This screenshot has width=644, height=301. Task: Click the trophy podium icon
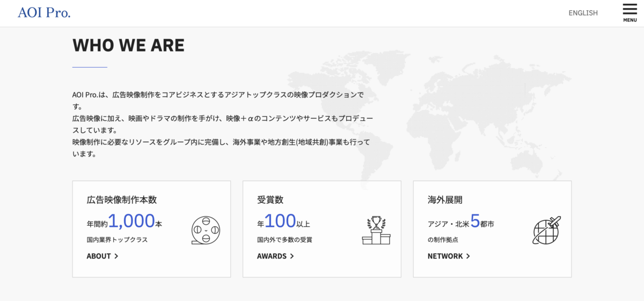click(376, 230)
